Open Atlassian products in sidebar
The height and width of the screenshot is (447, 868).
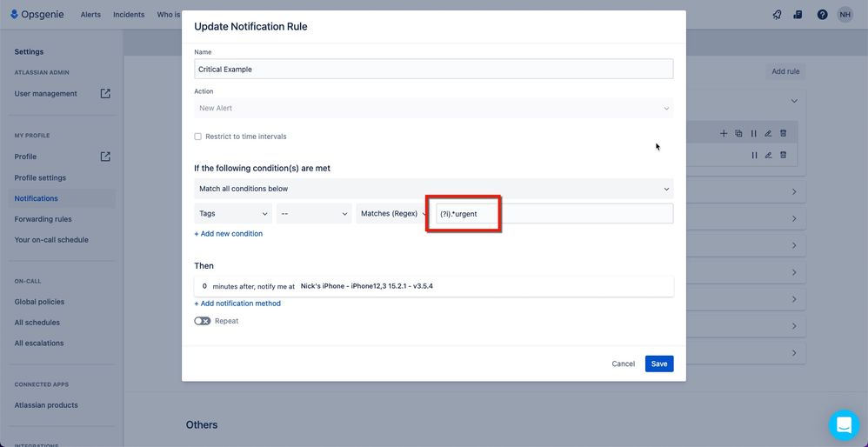point(46,405)
